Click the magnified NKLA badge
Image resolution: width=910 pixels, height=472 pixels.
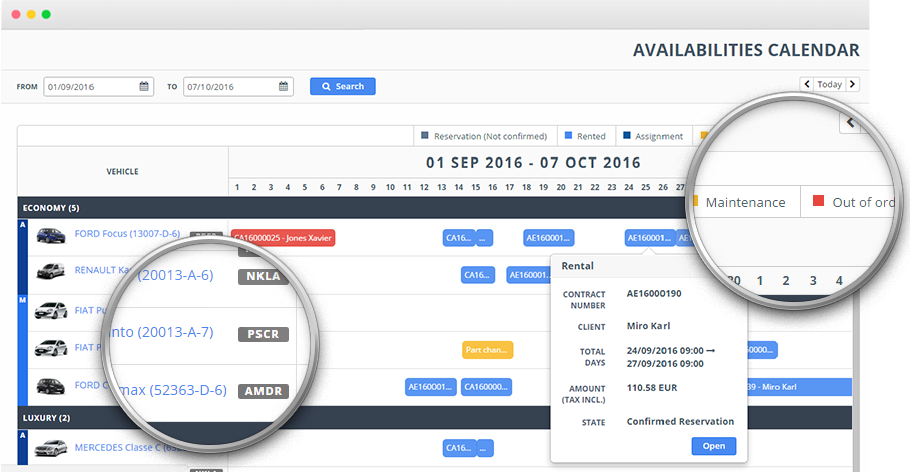[x=263, y=276]
